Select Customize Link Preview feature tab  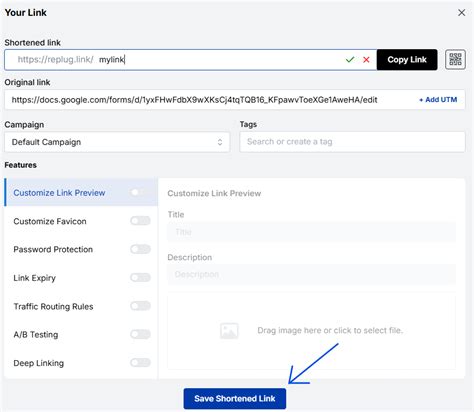tap(81, 192)
